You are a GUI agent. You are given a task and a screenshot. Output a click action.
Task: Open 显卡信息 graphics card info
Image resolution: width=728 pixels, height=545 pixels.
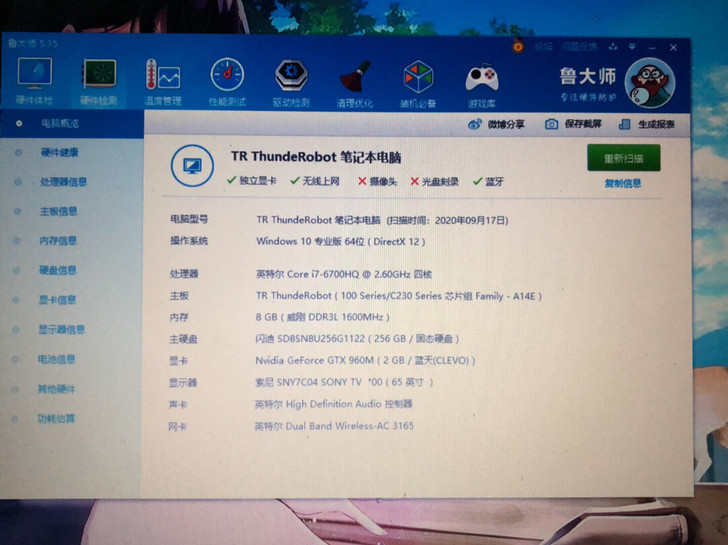(x=57, y=300)
